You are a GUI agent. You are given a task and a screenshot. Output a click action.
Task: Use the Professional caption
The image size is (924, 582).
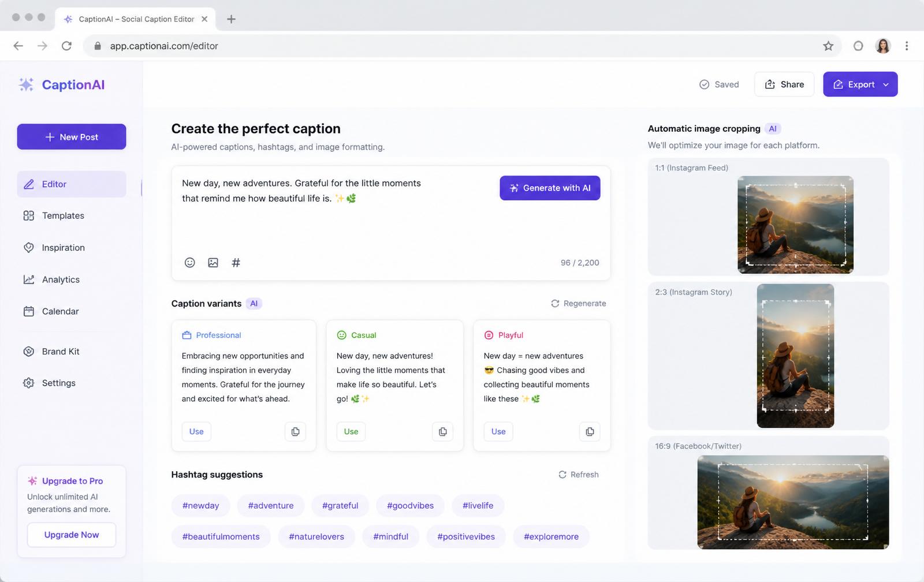pyautogui.click(x=196, y=431)
